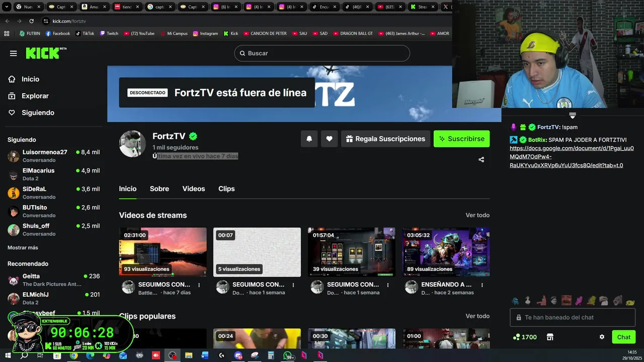Screen dimensions: 644x362
Task: Open Google Chrome from the taskbar
Action: point(74,355)
